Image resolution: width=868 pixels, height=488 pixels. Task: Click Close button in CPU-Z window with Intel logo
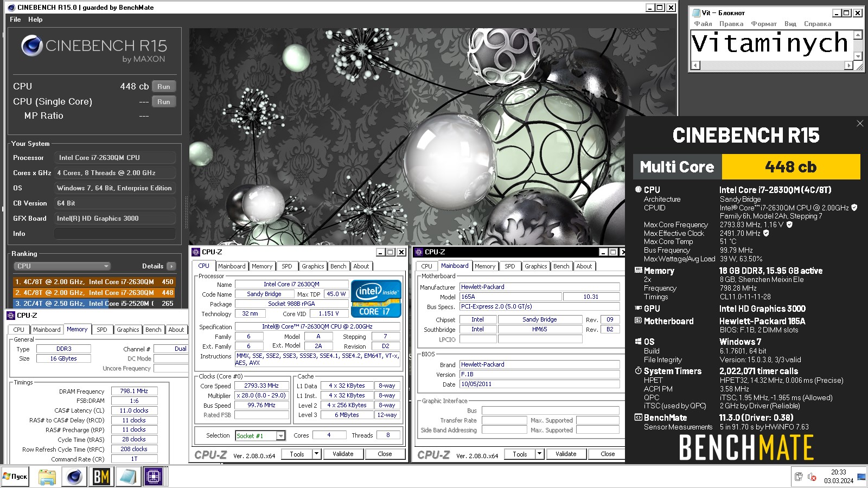385,454
